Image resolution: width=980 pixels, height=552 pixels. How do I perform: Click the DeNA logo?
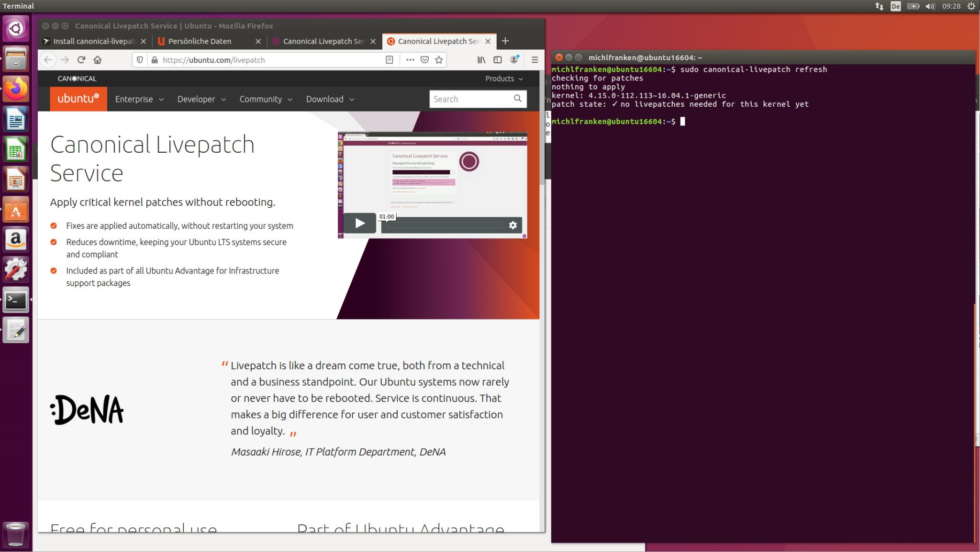click(x=87, y=410)
